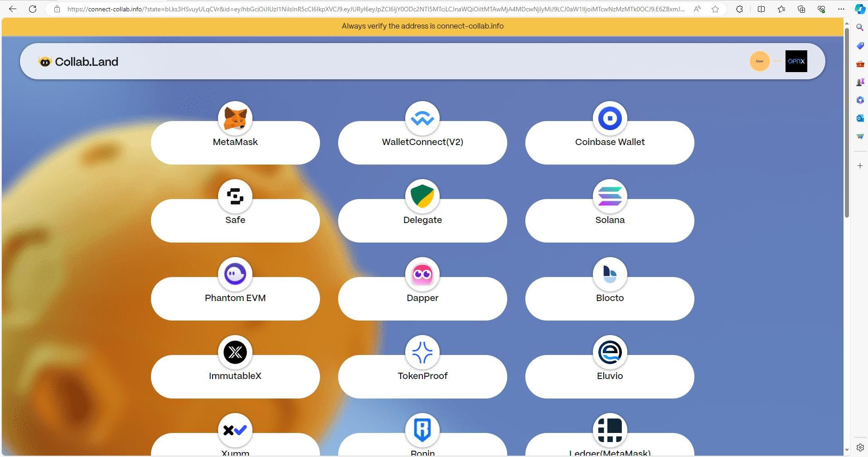
Task: Choose the Delegate wallet option
Action: [x=422, y=220]
